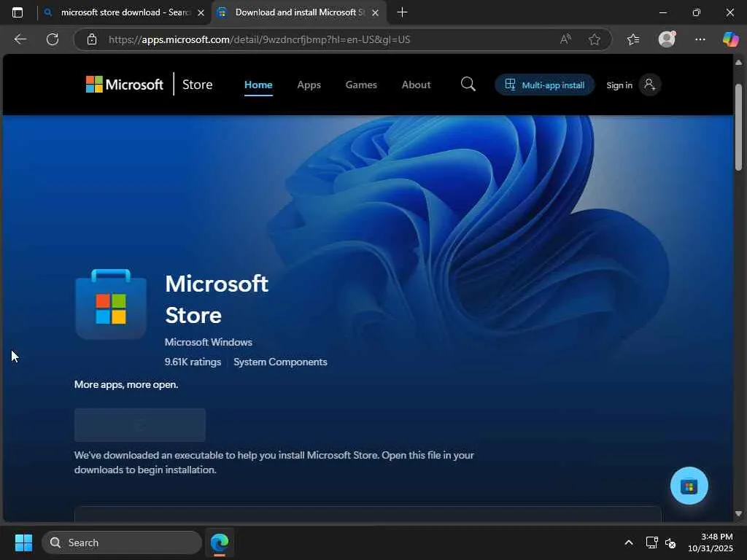747x560 pixels.
Task: Open the Microsoft Windows publisher link
Action: (x=208, y=342)
